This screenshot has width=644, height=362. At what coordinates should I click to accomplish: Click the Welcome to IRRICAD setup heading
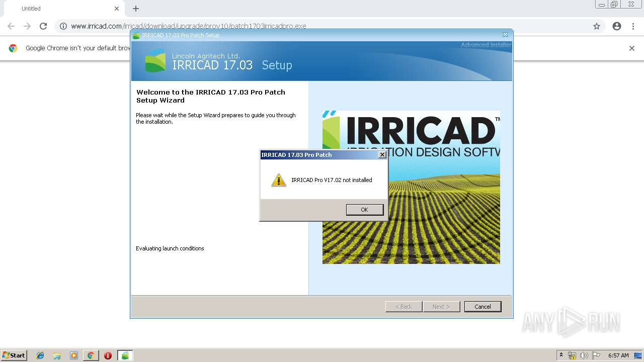tap(211, 96)
